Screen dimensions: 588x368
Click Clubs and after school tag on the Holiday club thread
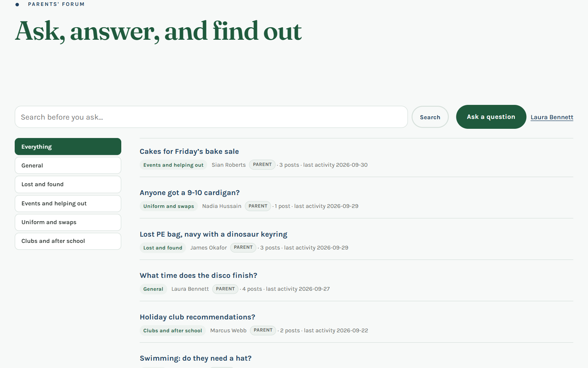[x=173, y=330]
